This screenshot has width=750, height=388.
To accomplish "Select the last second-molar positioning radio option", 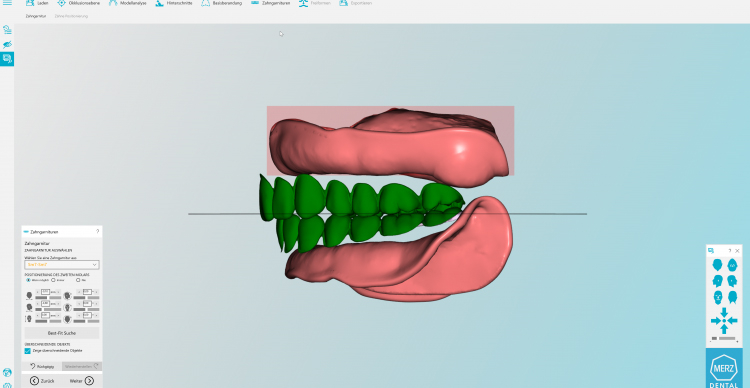I will tap(78, 280).
